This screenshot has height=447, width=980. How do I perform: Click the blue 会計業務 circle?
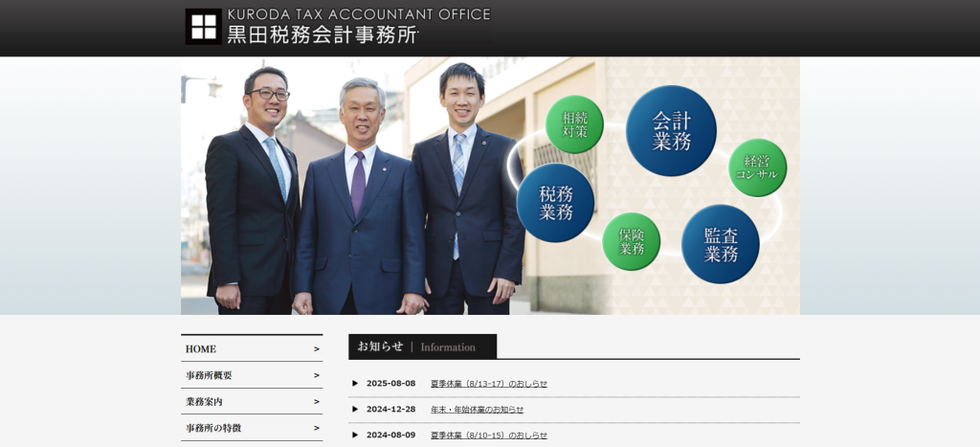click(671, 131)
